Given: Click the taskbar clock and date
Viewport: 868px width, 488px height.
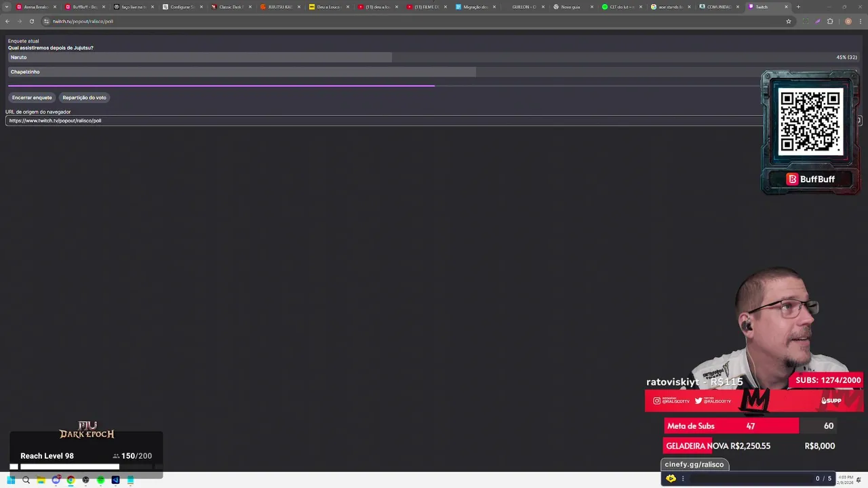Looking at the screenshot, I should coord(845,480).
